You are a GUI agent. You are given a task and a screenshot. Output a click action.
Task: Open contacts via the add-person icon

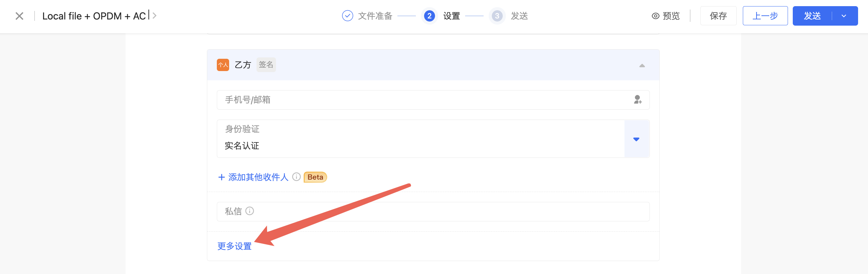637,100
